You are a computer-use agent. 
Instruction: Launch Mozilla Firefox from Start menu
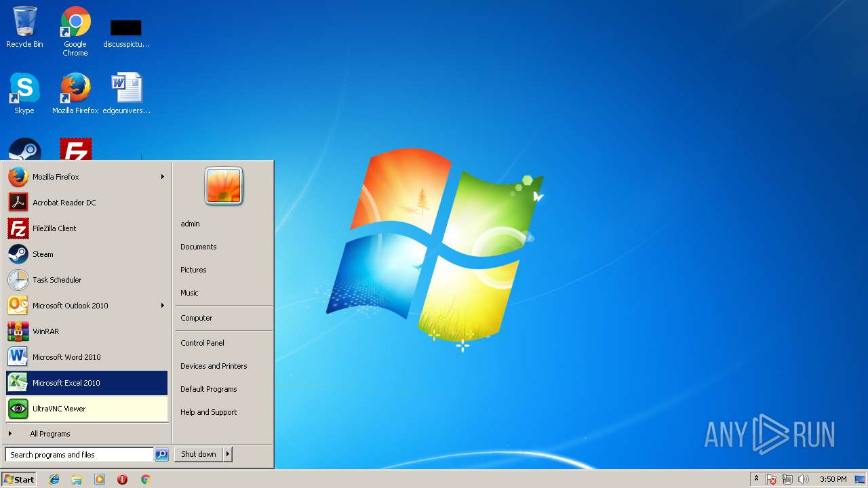87,177
